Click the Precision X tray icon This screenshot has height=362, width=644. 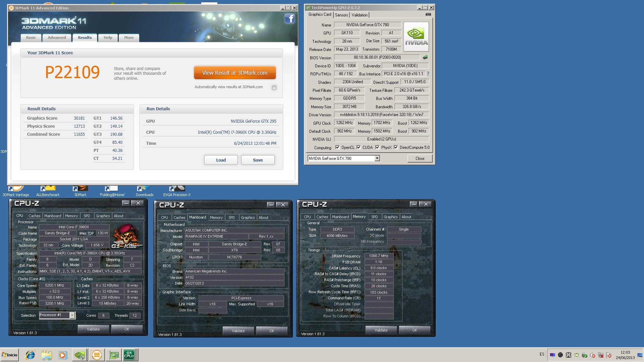pos(569,355)
